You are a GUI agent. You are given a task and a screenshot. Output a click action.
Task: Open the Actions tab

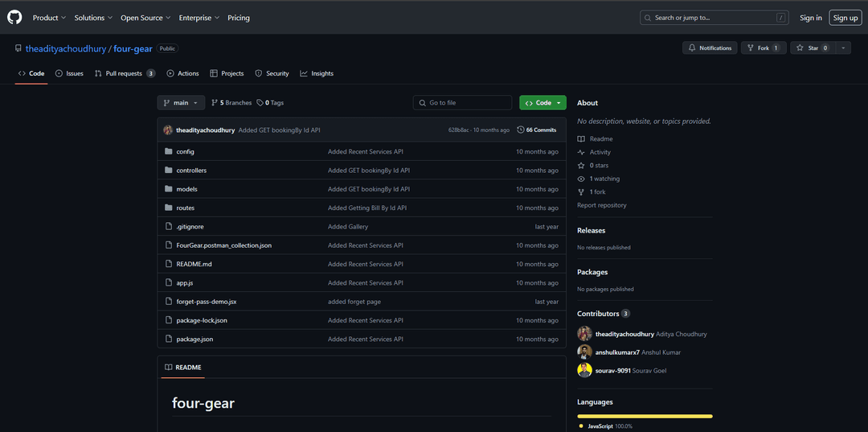[182, 73]
